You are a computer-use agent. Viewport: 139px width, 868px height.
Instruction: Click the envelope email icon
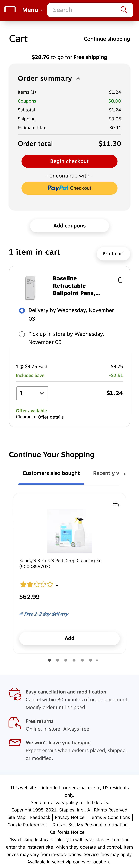point(15,743)
